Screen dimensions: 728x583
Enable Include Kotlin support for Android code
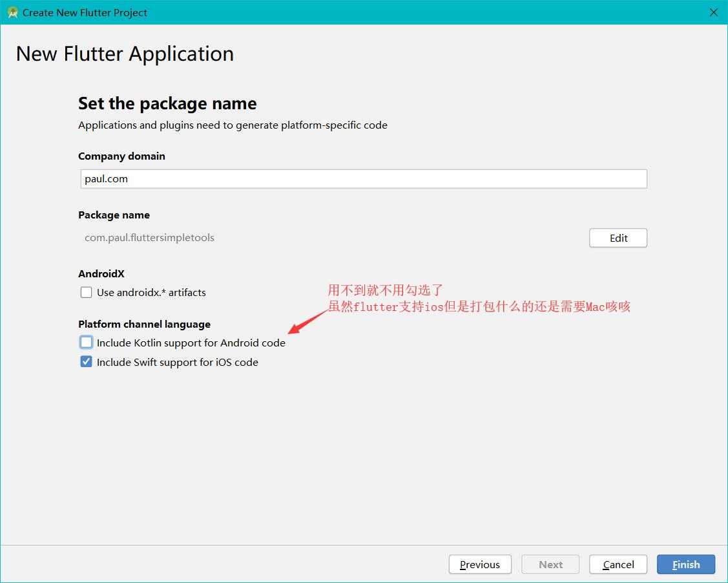pos(87,343)
